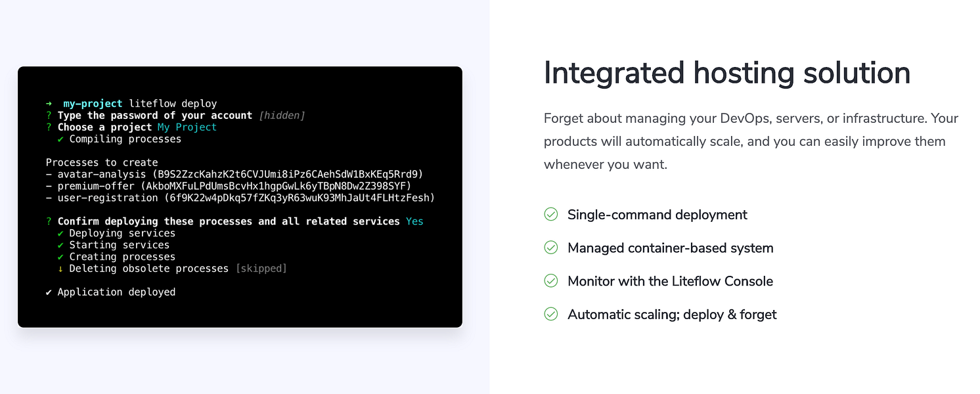Click the text Monitor with the Liteflow Console

pyautogui.click(x=670, y=281)
